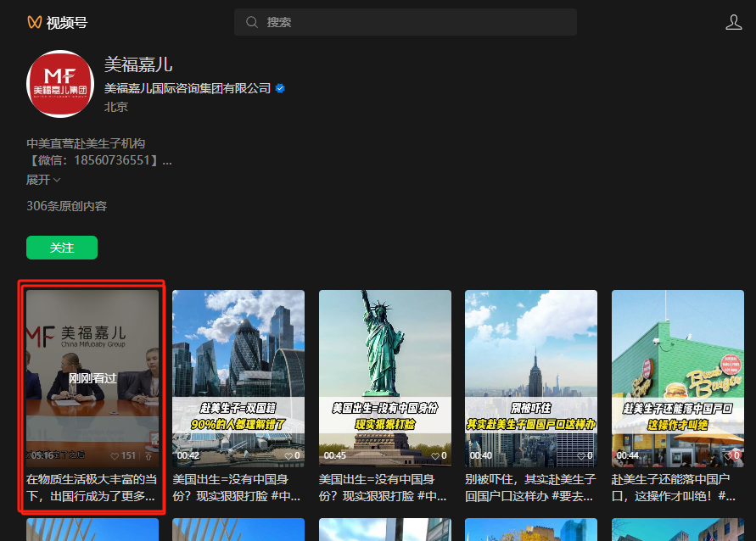Click the company name 美福嘉儿国际咨询集团有限公司
Viewport: 756px width, 541px height.
click(188, 88)
